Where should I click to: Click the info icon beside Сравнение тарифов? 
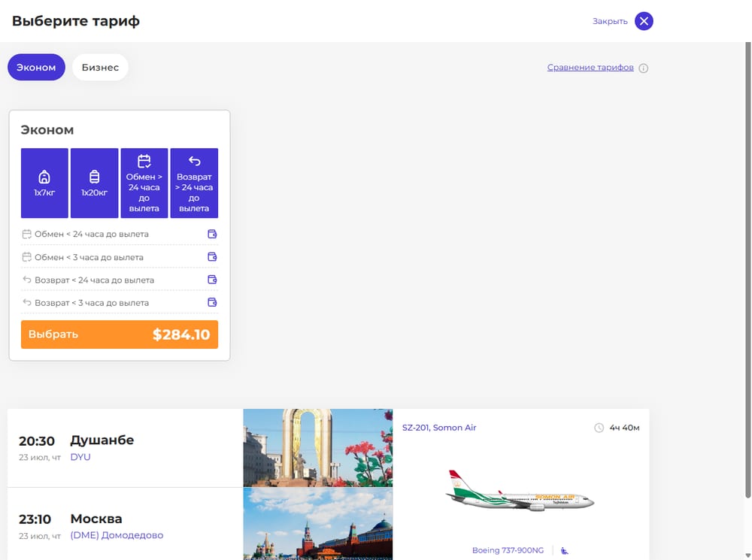pos(644,68)
